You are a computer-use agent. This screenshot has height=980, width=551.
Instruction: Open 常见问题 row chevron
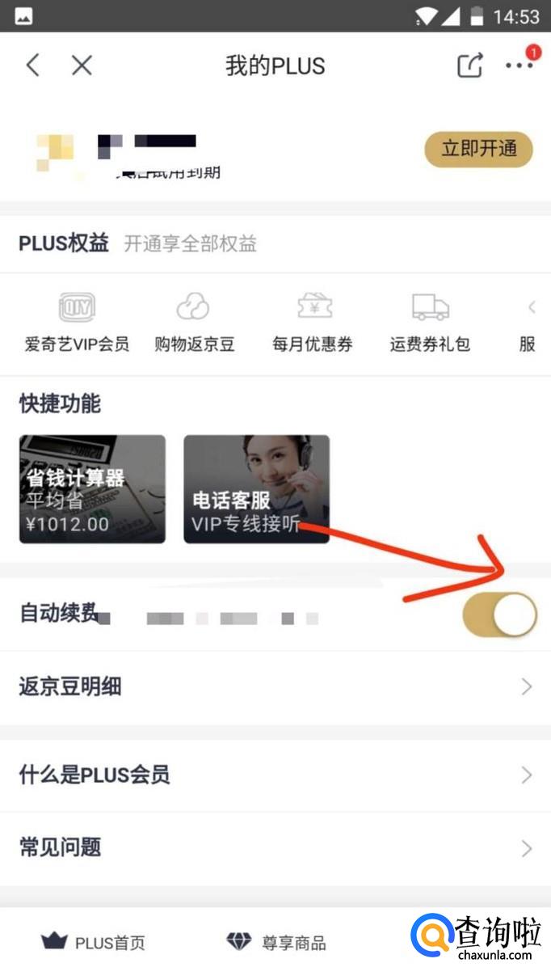point(527,848)
